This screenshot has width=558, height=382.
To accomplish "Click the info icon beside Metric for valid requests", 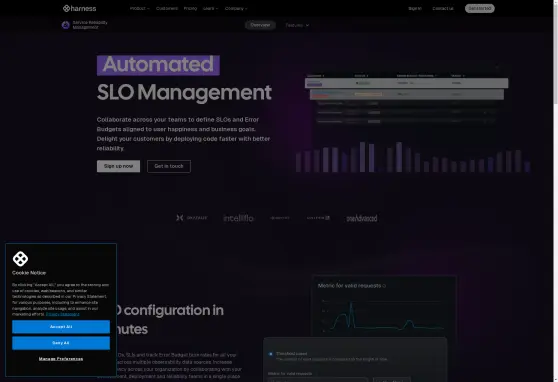I will click(384, 286).
